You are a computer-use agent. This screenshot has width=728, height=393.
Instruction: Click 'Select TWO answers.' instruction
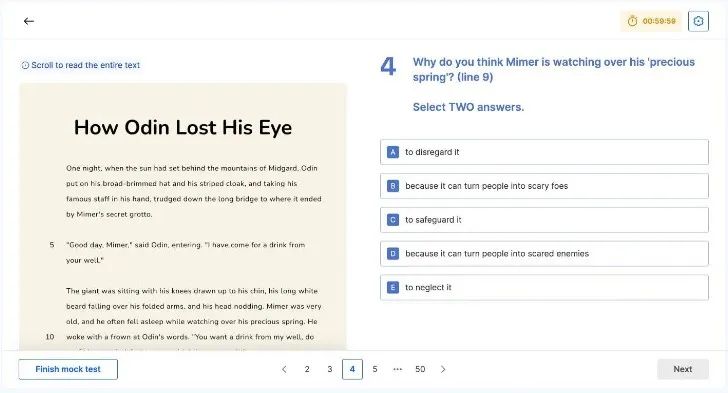(468, 107)
